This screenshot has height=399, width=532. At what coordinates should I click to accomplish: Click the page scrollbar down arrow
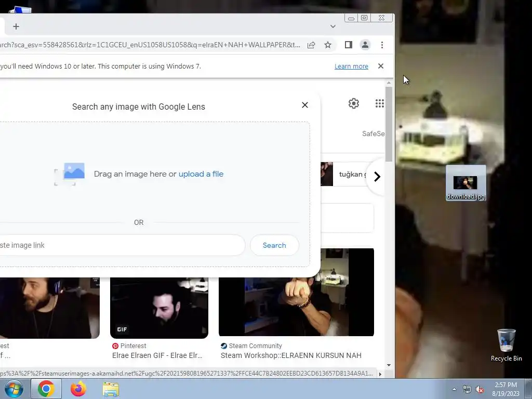(389, 365)
